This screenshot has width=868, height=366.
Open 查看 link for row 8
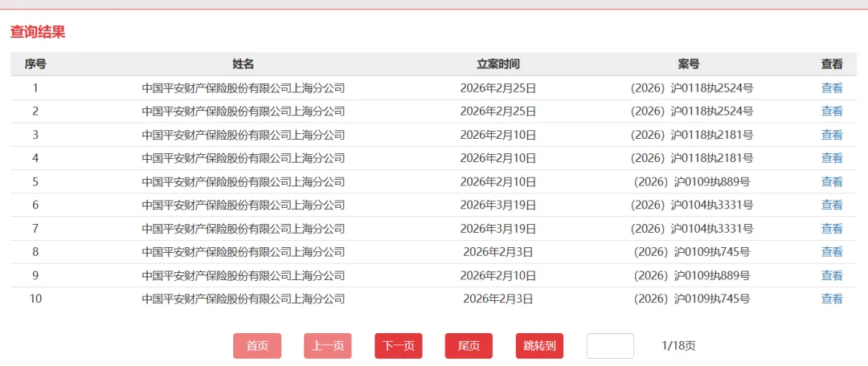(x=832, y=252)
